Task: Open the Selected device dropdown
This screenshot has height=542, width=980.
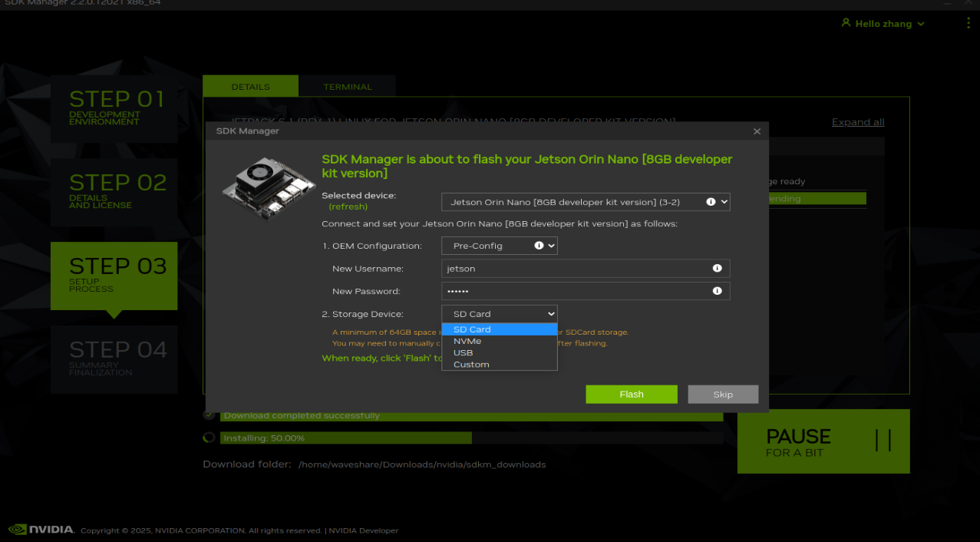Action: [x=586, y=202]
